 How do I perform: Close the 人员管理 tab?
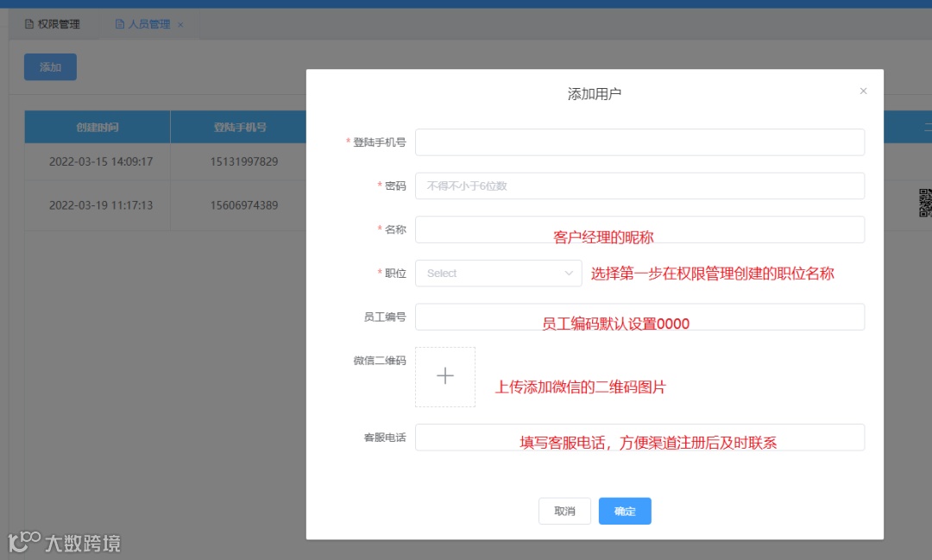180,24
